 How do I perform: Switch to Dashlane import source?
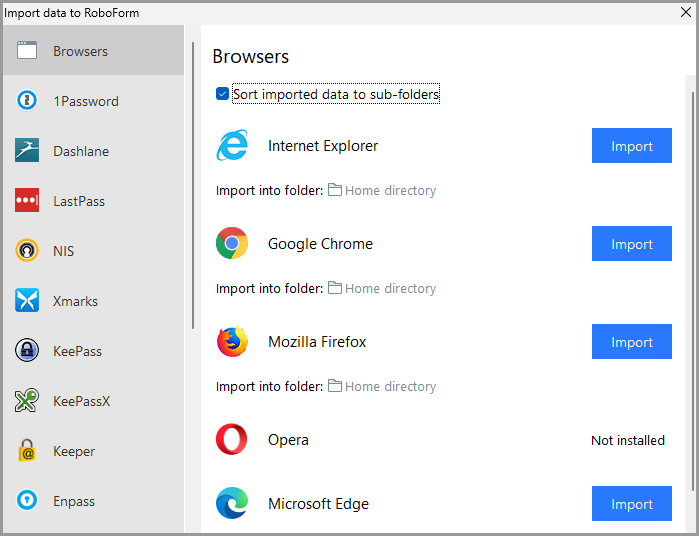pyautogui.click(x=94, y=150)
